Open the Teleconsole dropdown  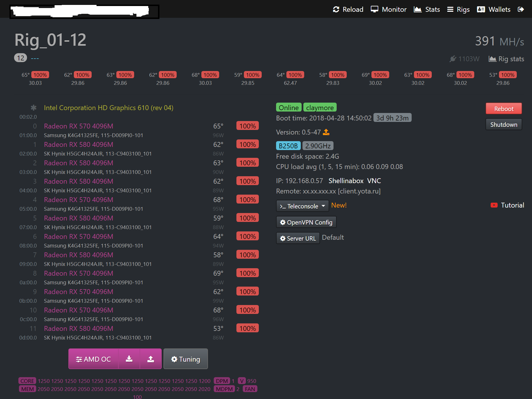tap(302, 206)
